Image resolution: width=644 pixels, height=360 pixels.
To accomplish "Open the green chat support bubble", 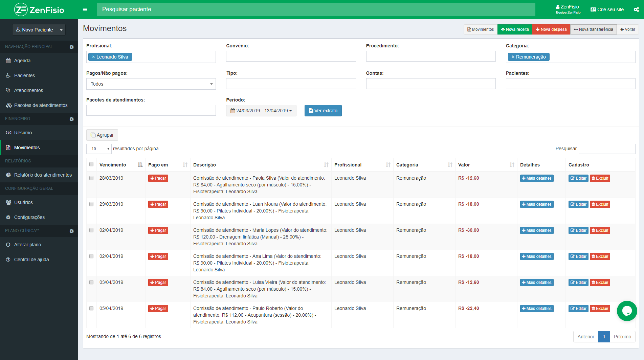I will tap(627, 311).
